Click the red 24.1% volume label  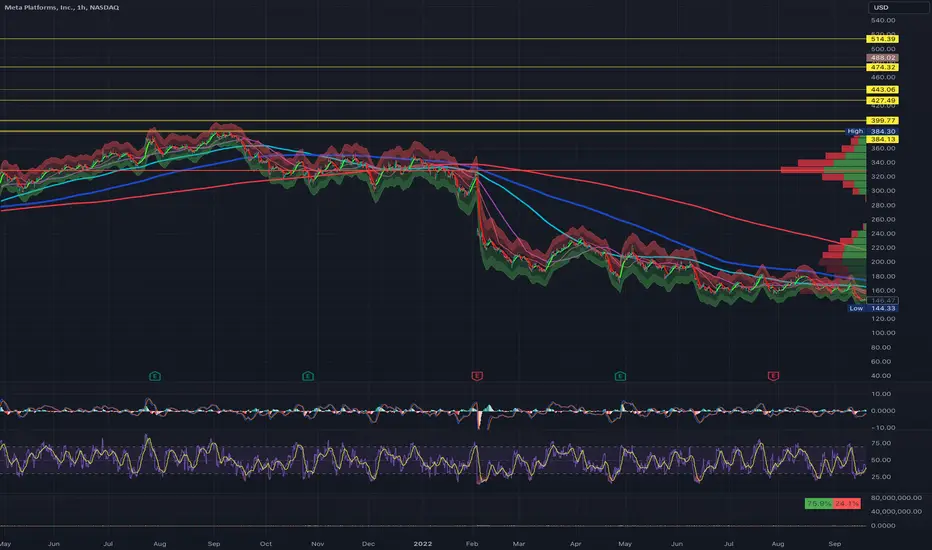(x=847, y=504)
